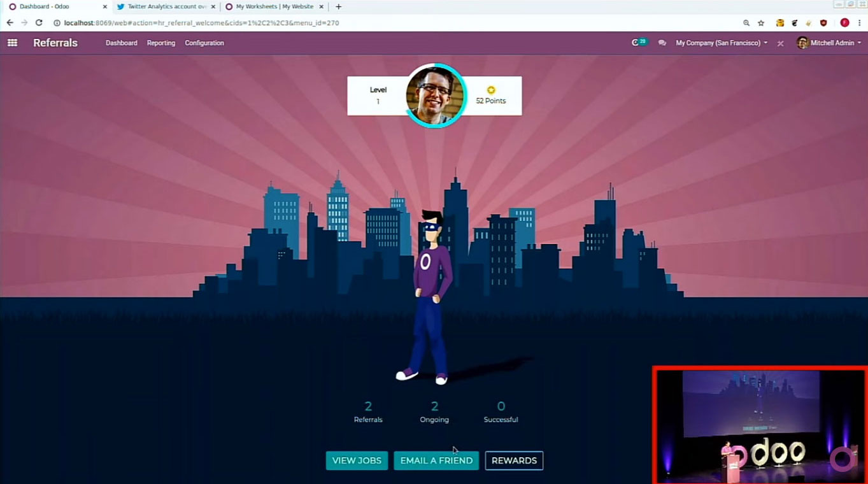
Task: Click the EMAIL A FRIEND button
Action: pos(436,460)
